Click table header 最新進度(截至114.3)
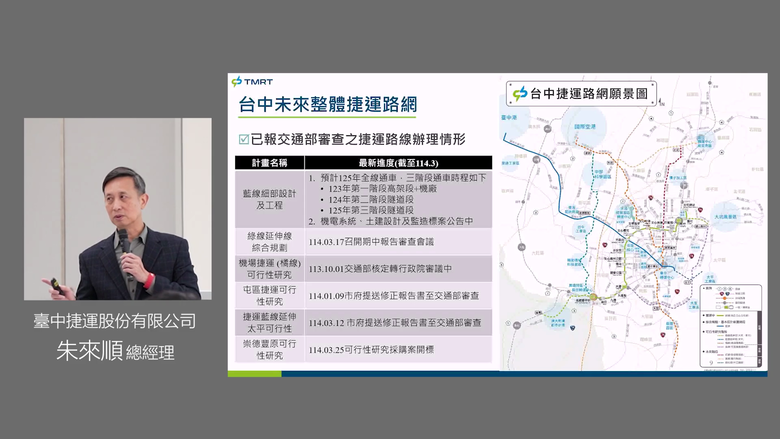 click(x=398, y=163)
